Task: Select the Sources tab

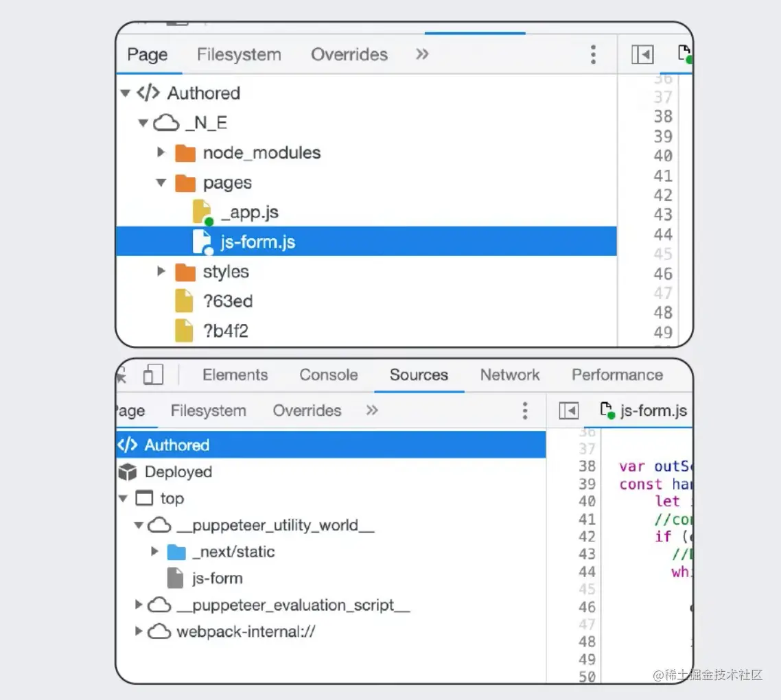Action: point(419,375)
